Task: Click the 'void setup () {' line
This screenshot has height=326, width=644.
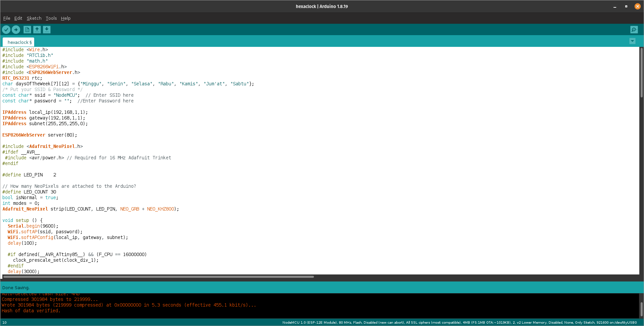Action: click(22, 221)
